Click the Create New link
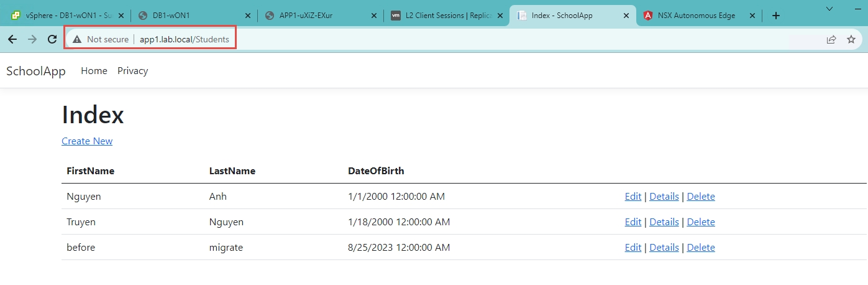 coord(87,141)
